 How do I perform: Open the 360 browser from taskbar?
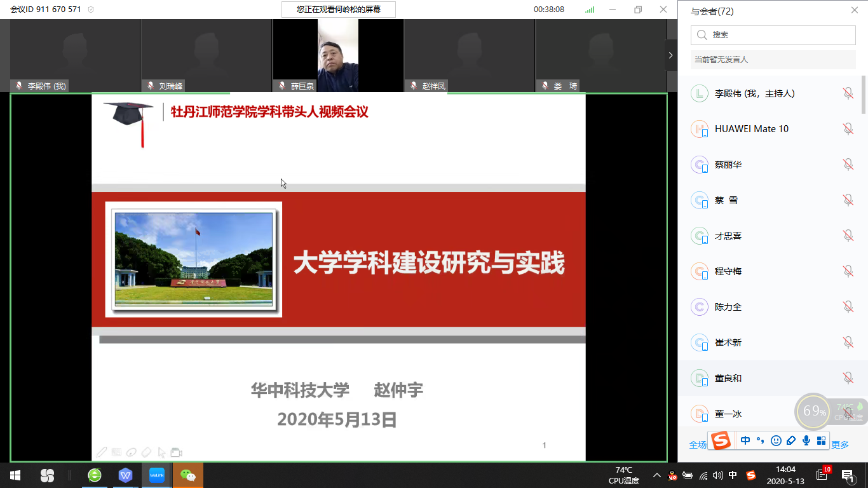point(95,475)
